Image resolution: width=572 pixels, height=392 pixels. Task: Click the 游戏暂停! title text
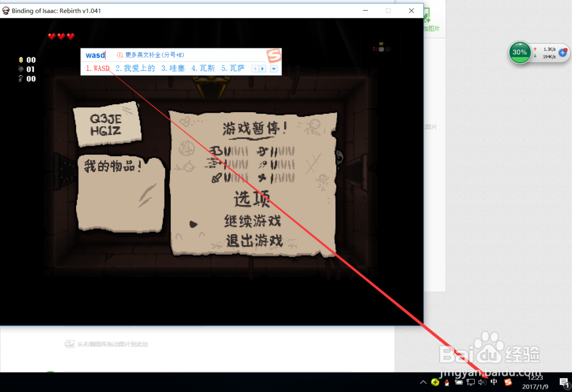click(x=255, y=128)
